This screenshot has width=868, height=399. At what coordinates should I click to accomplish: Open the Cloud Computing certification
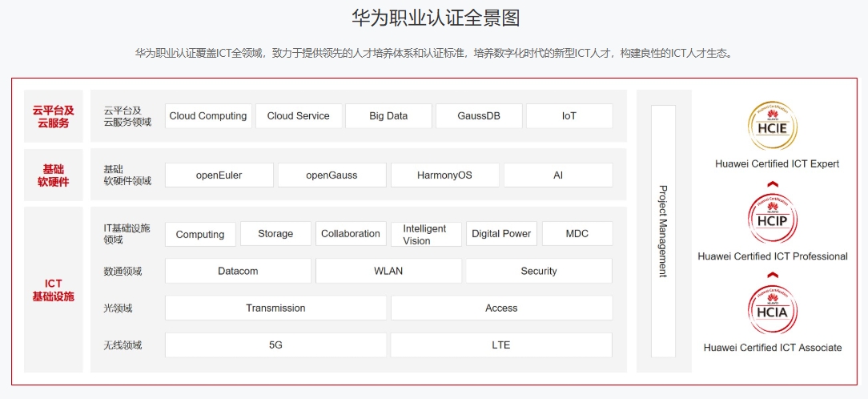click(208, 116)
